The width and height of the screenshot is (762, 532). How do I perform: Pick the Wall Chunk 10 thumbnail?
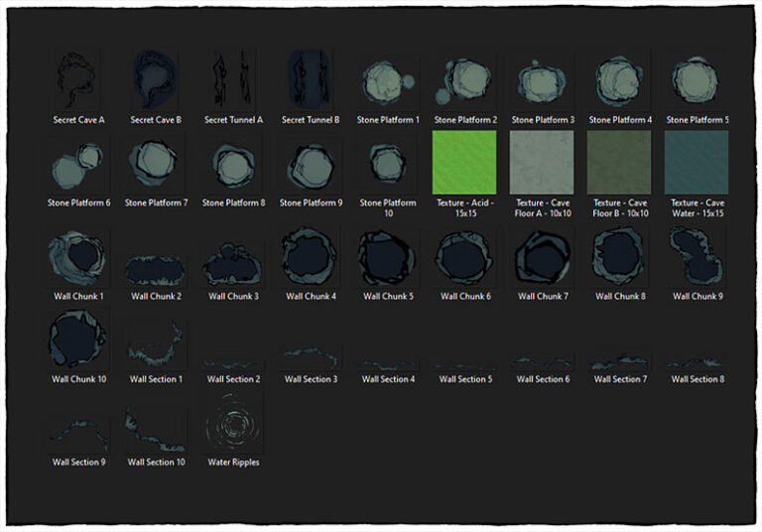coord(78,340)
